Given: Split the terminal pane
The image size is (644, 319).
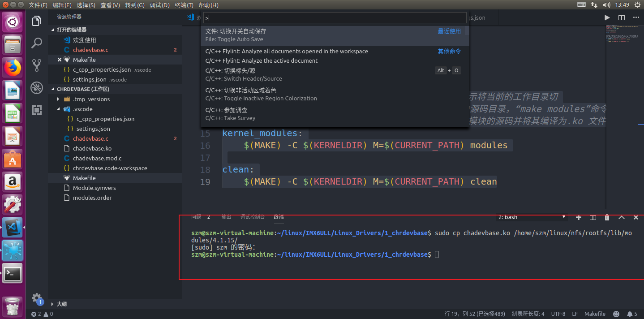Looking at the screenshot, I should pyautogui.click(x=593, y=217).
